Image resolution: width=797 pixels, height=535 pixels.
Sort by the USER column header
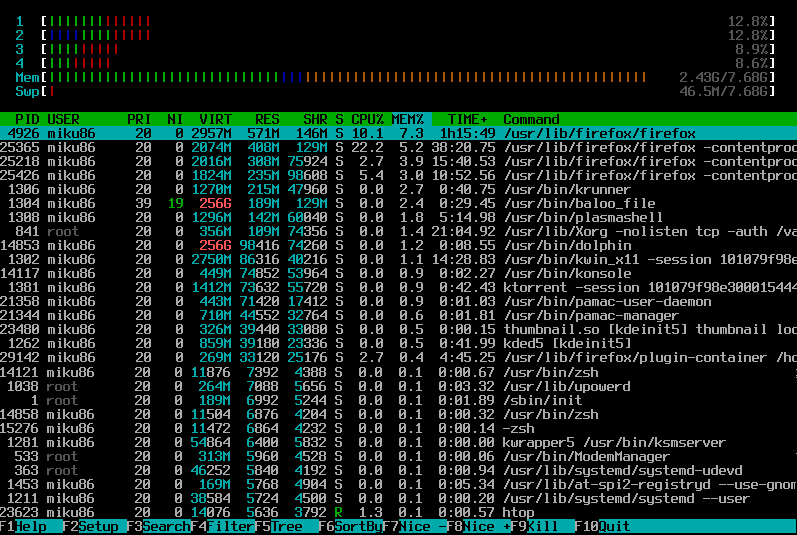pos(63,119)
